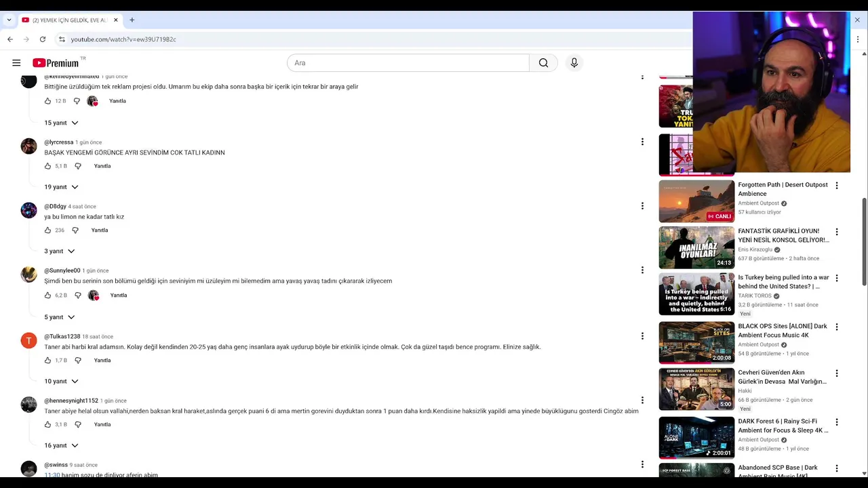Reply to @Tulkas1238 with Yanıtla

pyautogui.click(x=102, y=361)
